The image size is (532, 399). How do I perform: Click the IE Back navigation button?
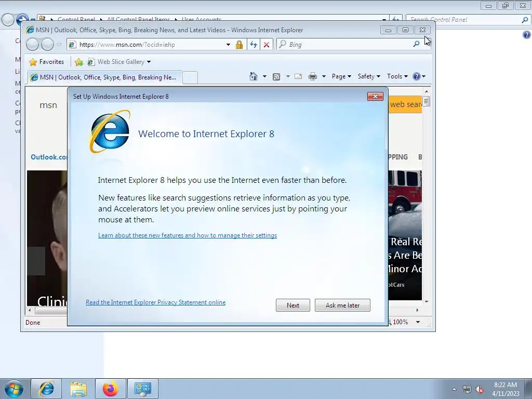click(x=33, y=45)
